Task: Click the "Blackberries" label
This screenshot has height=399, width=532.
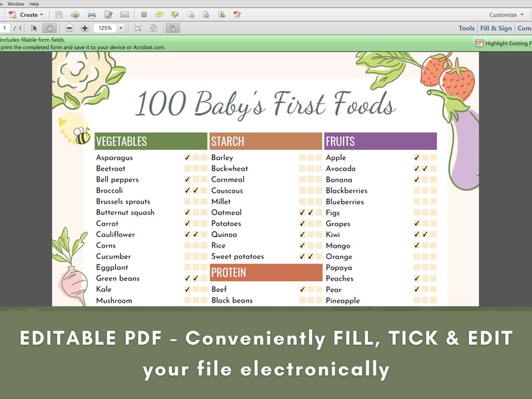Action: point(346,191)
